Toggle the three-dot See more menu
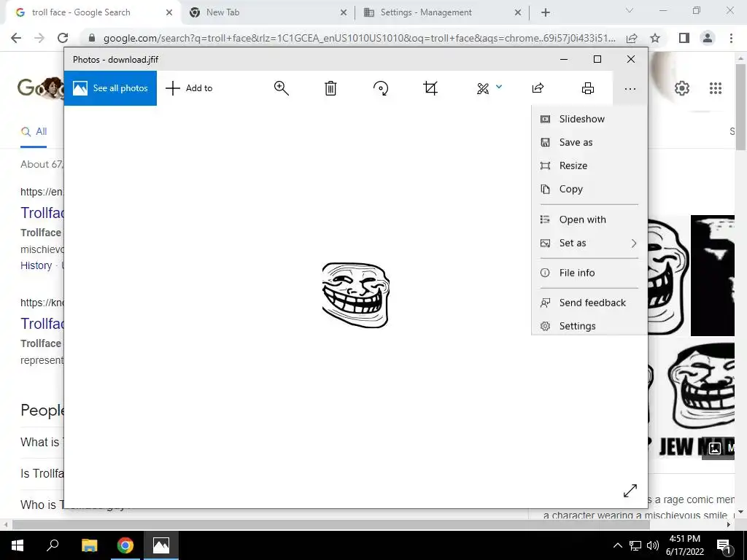 630,88
